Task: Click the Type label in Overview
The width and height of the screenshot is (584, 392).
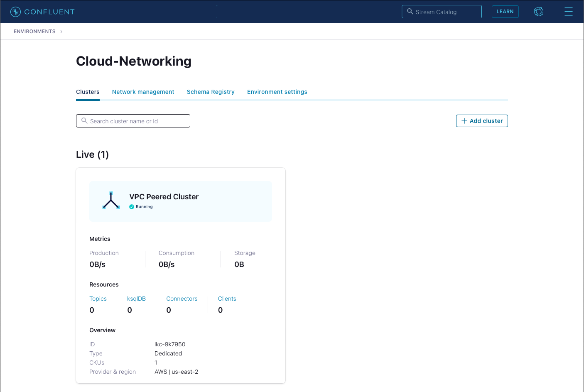Action: click(96, 353)
